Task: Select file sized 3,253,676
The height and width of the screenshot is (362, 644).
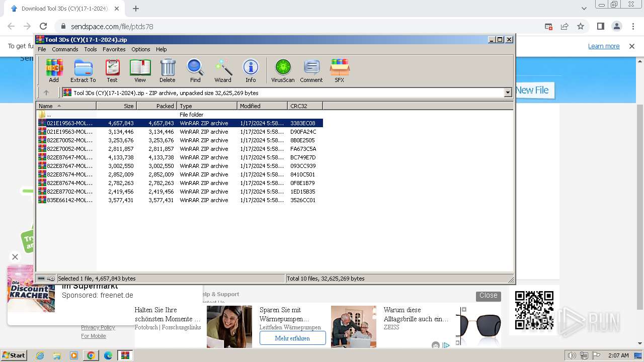Action: click(180, 140)
